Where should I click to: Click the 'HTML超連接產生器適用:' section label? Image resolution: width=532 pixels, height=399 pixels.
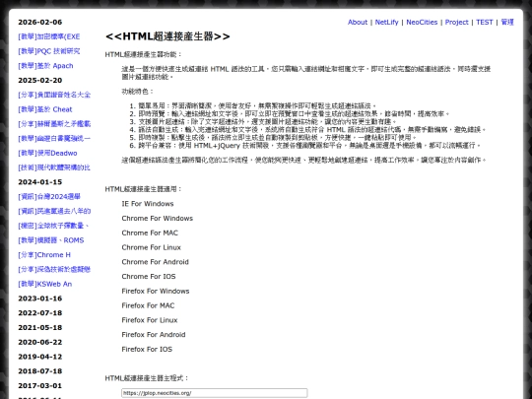click(144, 189)
